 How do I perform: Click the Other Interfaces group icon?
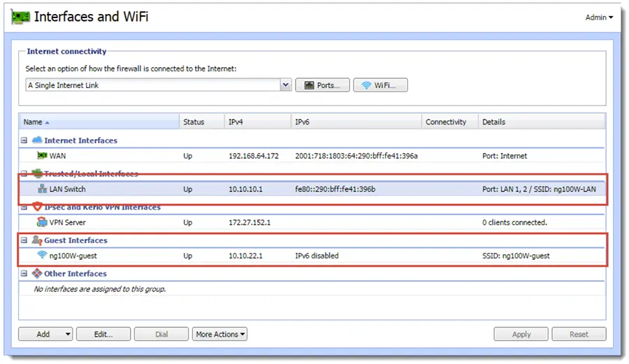(x=37, y=273)
